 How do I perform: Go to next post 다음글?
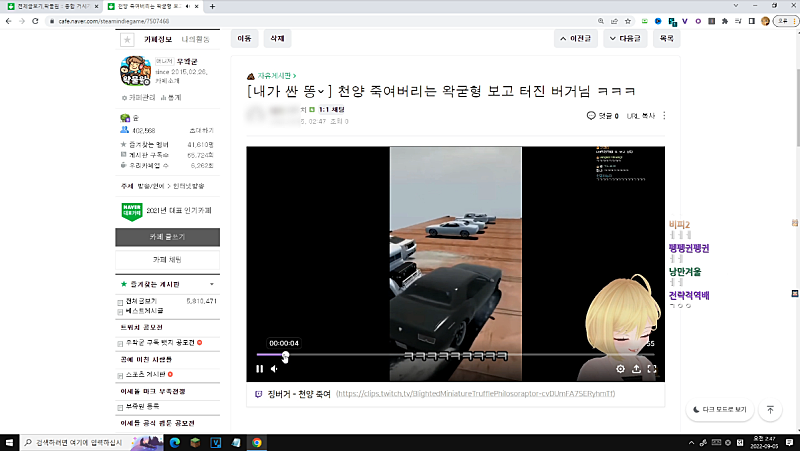tap(625, 38)
